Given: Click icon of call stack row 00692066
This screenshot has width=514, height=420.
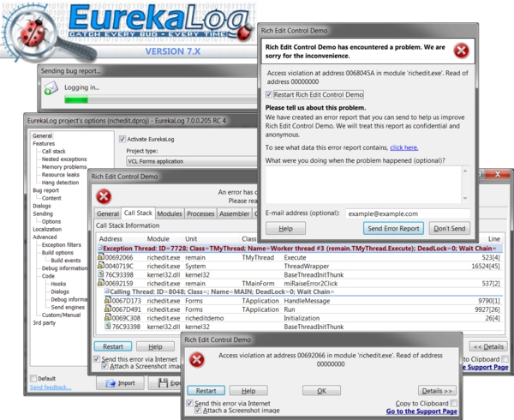Looking at the screenshot, I should (100, 256).
